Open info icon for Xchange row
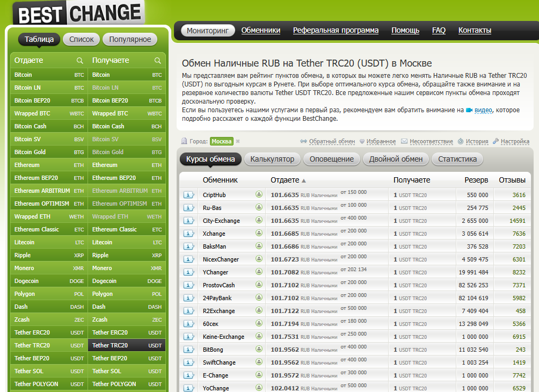This screenshot has width=539, height=392. 188,234
